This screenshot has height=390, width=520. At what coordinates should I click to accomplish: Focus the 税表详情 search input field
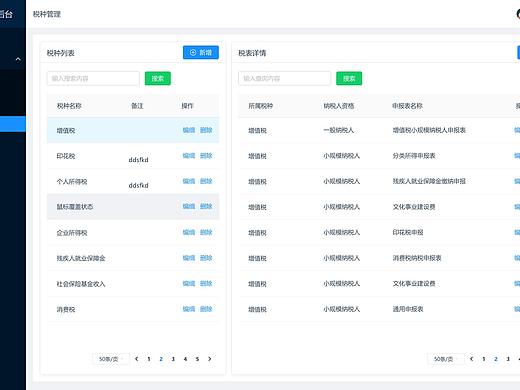point(284,78)
